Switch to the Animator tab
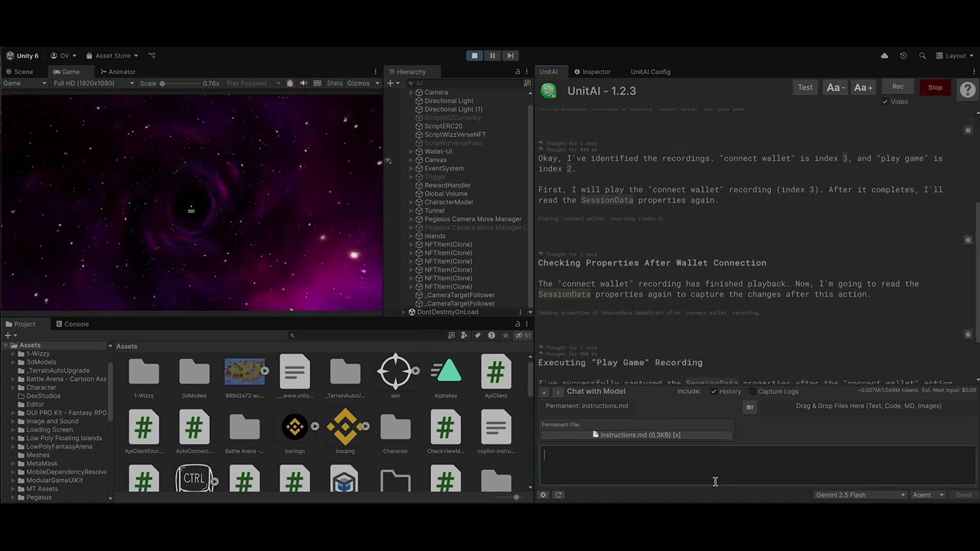Screen dimensions: 980x551 (117, 72)
